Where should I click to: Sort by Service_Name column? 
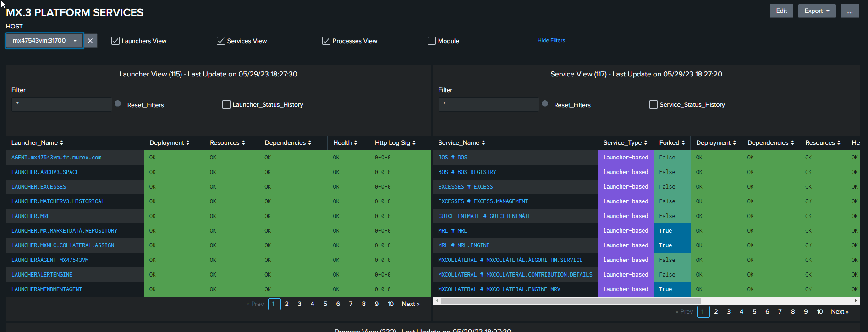click(462, 142)
